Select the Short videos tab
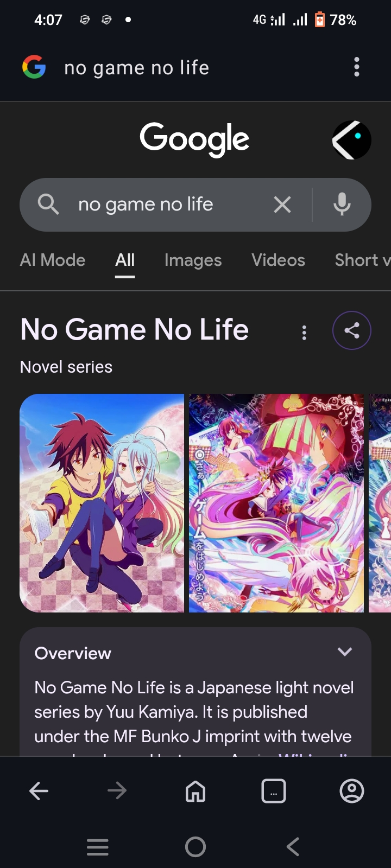The width and height of the screenshot is (391, 868). [x=362, y=260]
